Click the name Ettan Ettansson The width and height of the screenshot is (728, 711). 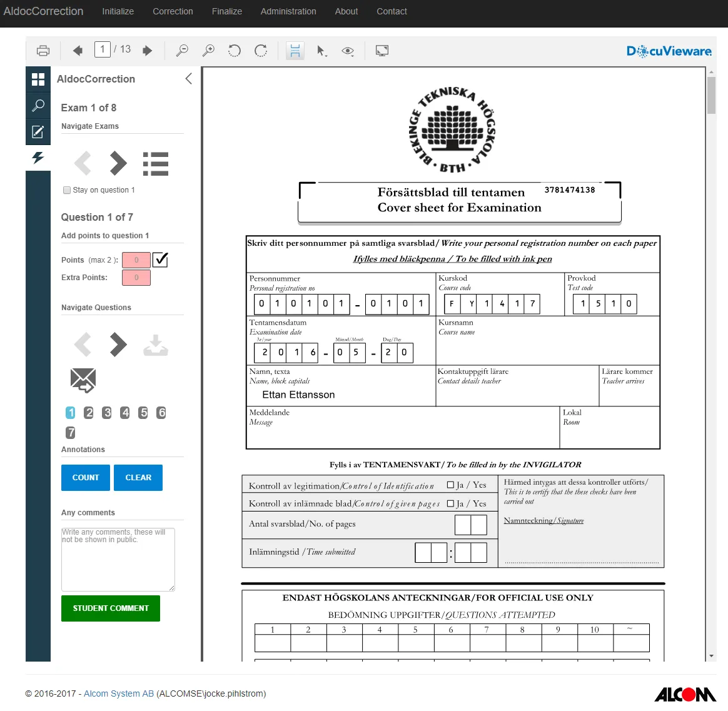tap(298, 395)
